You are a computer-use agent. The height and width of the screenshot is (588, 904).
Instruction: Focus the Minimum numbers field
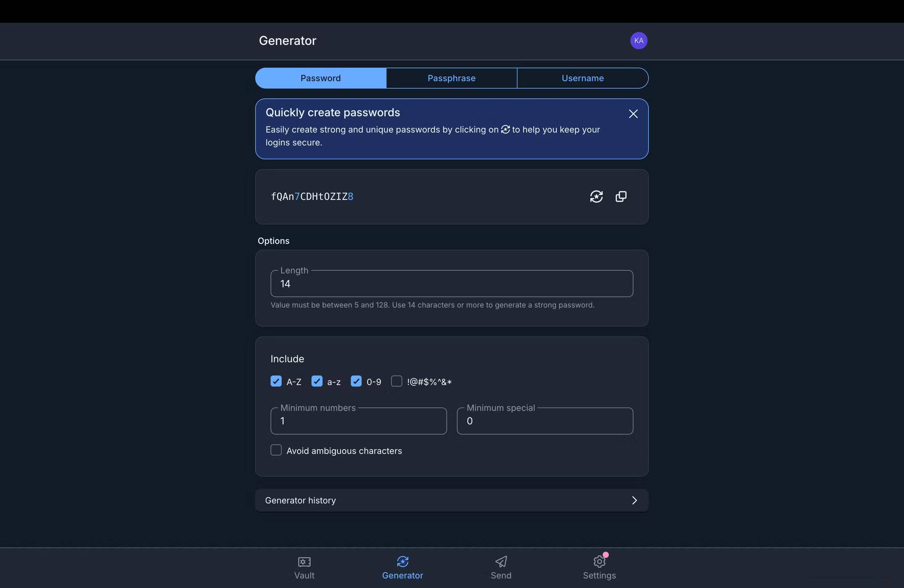(358, 421)
